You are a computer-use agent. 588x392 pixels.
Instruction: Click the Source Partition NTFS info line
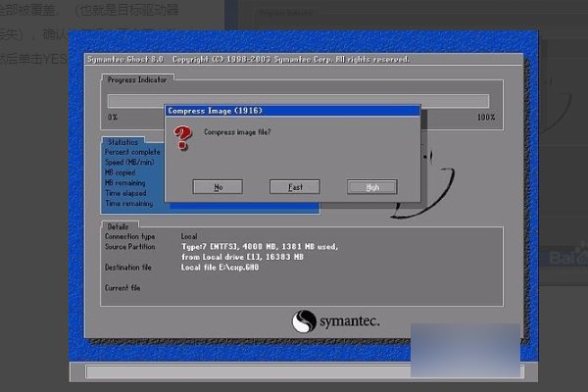click(255, 247)
